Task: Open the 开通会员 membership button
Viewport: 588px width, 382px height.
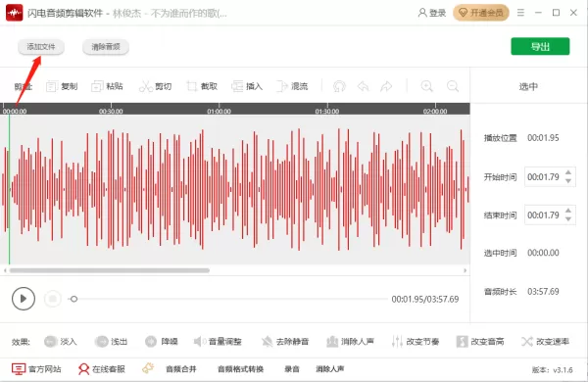Action: pyautogui.click(x=481, y=13)
